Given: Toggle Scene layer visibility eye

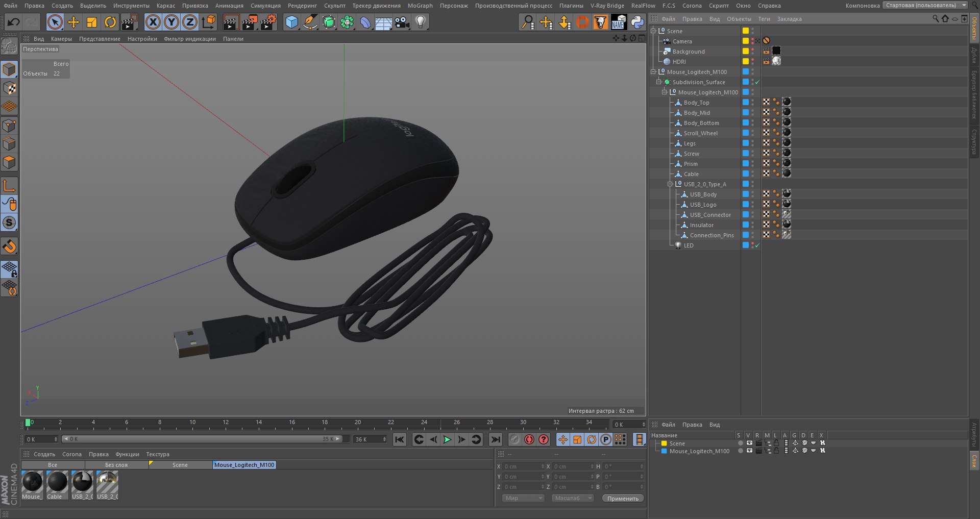Looking at the screenshot, I should (x=749, y=443).
